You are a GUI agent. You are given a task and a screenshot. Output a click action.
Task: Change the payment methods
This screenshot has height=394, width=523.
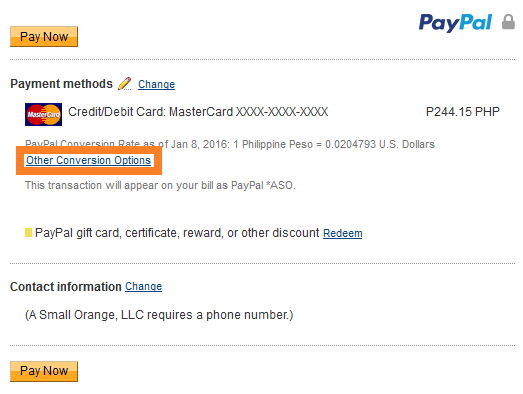[x=156, y=84]
